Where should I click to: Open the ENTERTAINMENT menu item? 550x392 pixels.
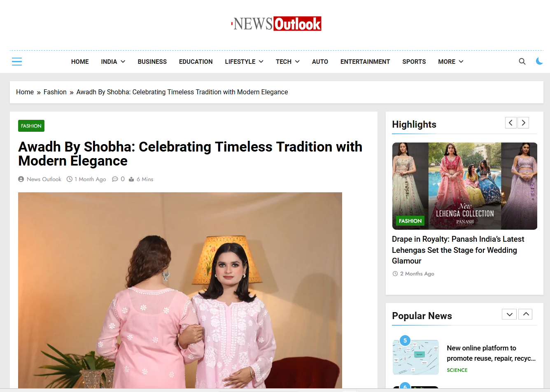(x=365, y=61)
